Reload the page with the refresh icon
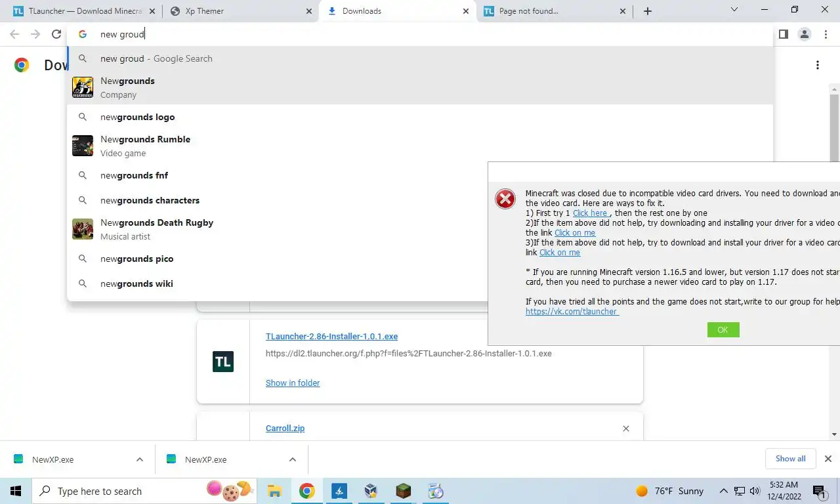The image size is (840, 504). [56, 34]
